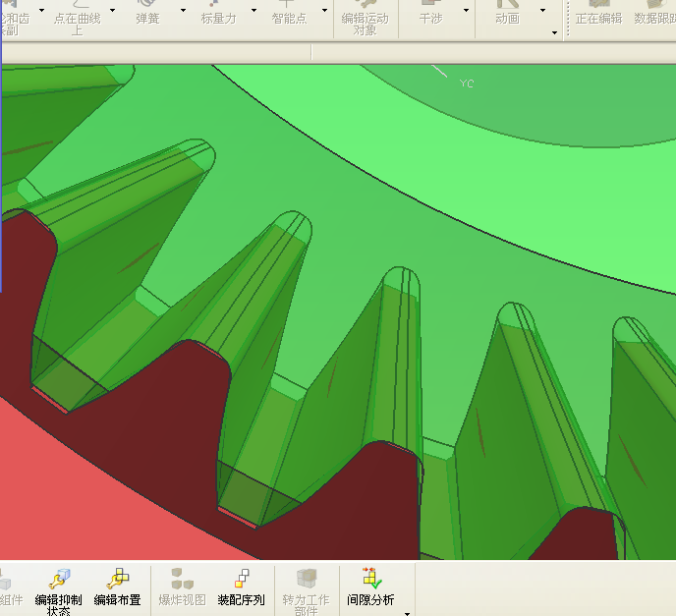Click the gear coupler 齿轮副 tool
This screenshot has width=676, height=616.
15,18
